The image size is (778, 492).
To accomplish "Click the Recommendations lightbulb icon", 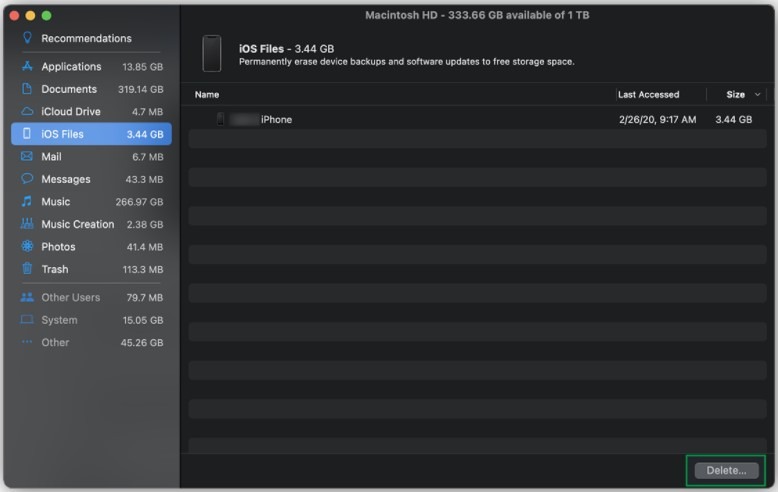I will [x=27, y=38].
